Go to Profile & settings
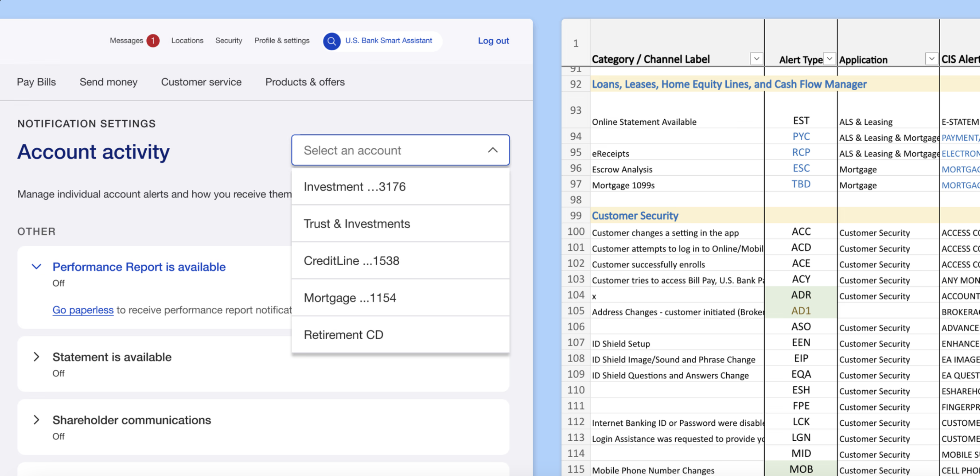 282,41
